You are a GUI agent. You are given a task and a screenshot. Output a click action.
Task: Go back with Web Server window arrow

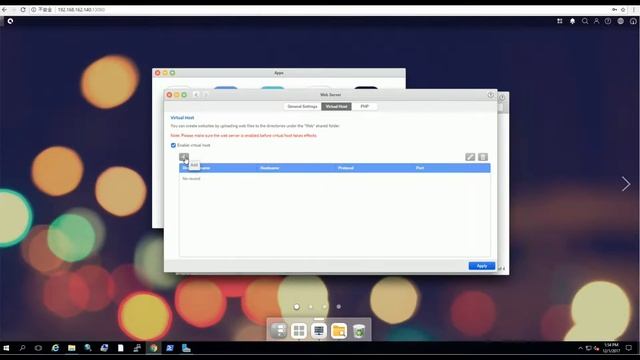pos(196,95)
